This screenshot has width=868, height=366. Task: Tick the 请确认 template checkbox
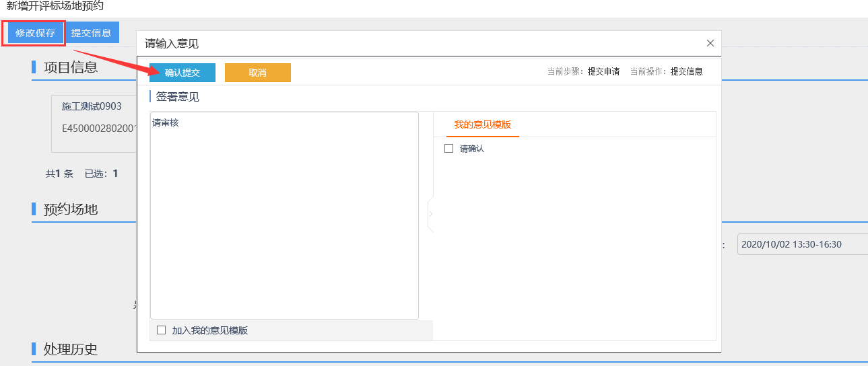(x=449, y=149)
